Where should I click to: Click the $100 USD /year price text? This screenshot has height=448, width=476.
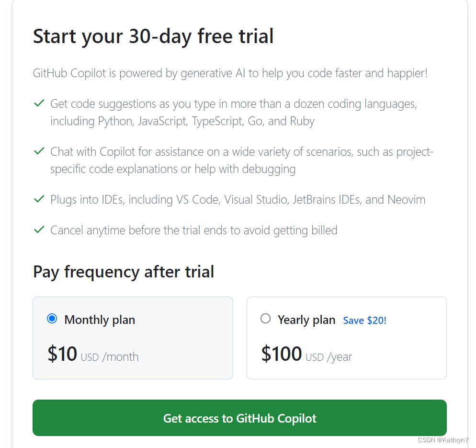coord(306,355)
